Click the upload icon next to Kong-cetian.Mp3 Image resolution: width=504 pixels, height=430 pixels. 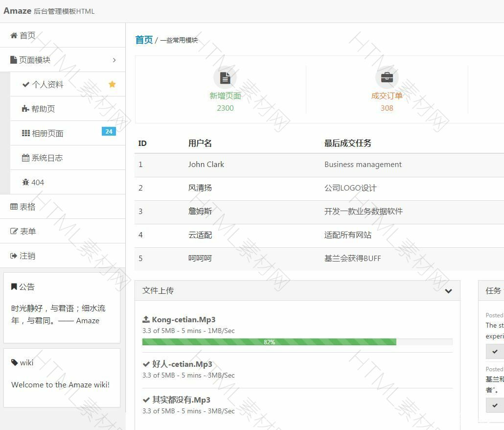point(146,319)
